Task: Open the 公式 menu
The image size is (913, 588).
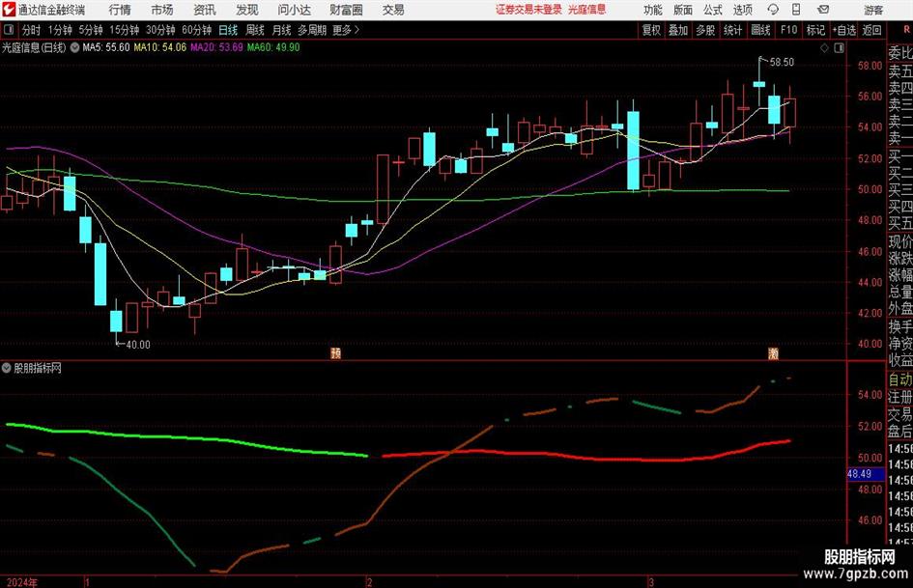Action: tap(713, 10)
